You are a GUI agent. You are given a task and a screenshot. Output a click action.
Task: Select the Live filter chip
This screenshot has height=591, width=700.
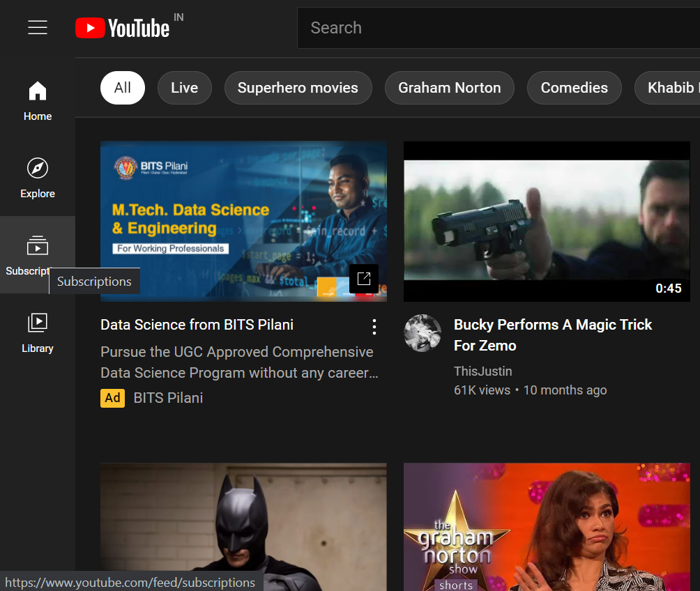coord(184,88)
